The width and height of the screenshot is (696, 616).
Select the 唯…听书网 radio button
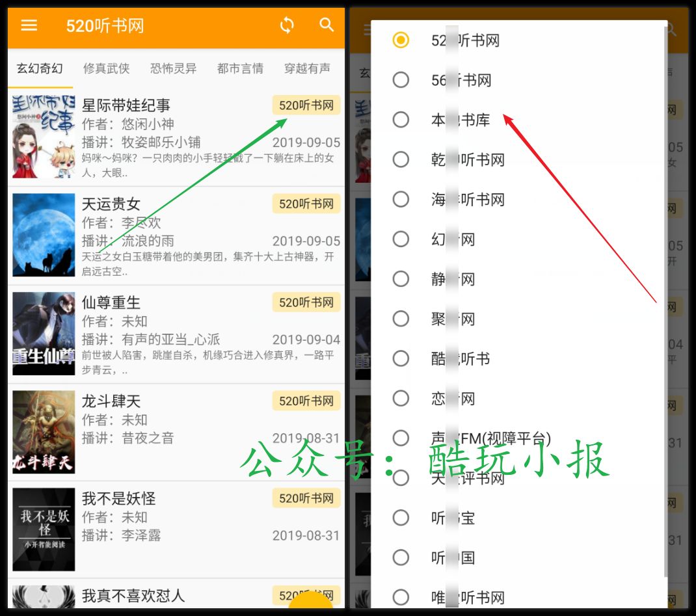(x=401, y=597)
